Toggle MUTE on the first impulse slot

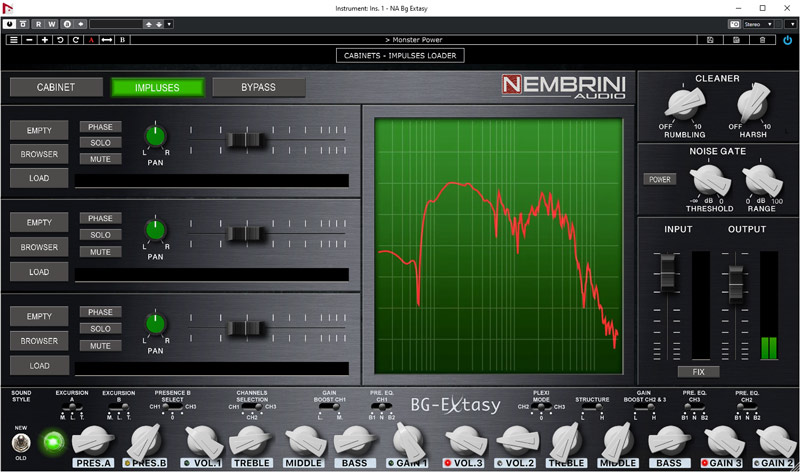(100, 159)
